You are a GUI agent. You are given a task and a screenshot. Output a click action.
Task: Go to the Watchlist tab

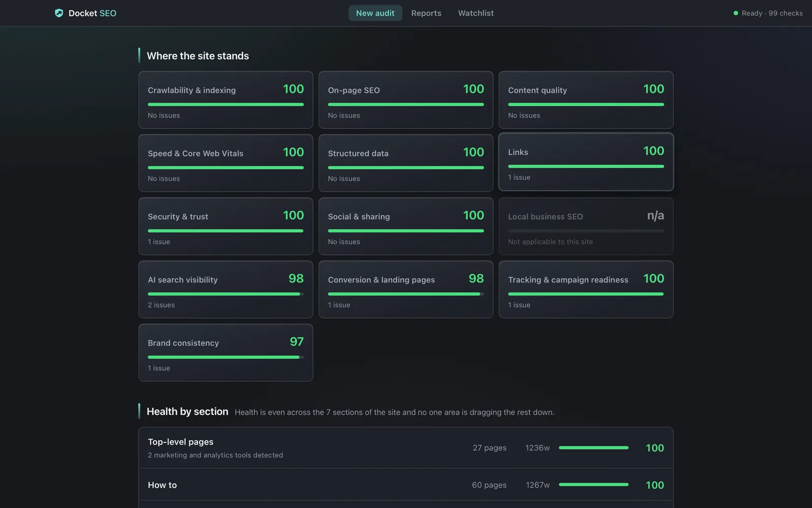(476, 13)
